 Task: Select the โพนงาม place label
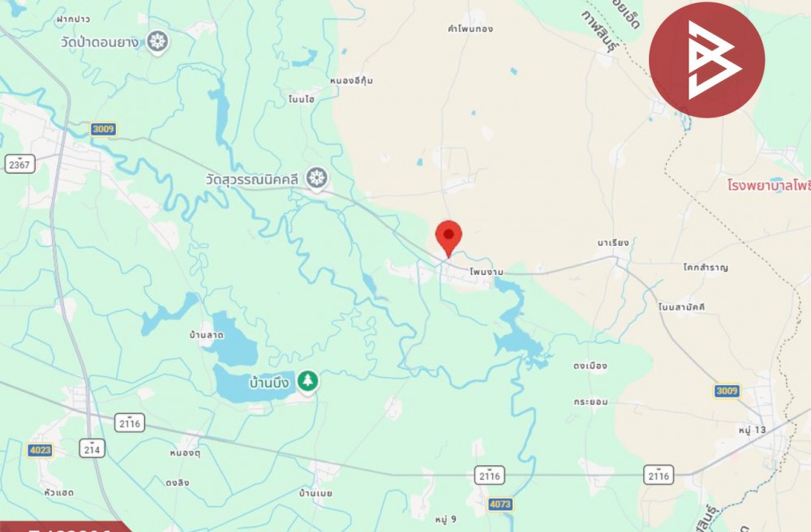487,272
